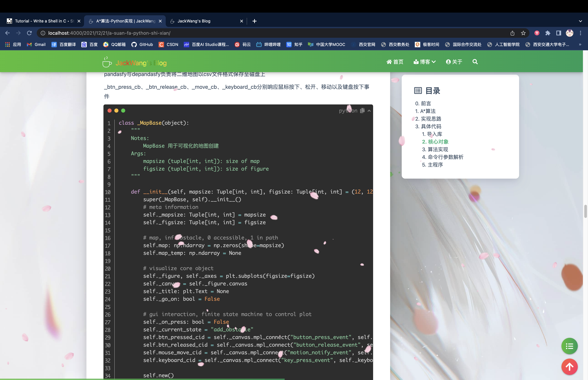Jump to 2. 实现思路 in 目录
This screenshot has height=380, width=588.
coord(428,119)
